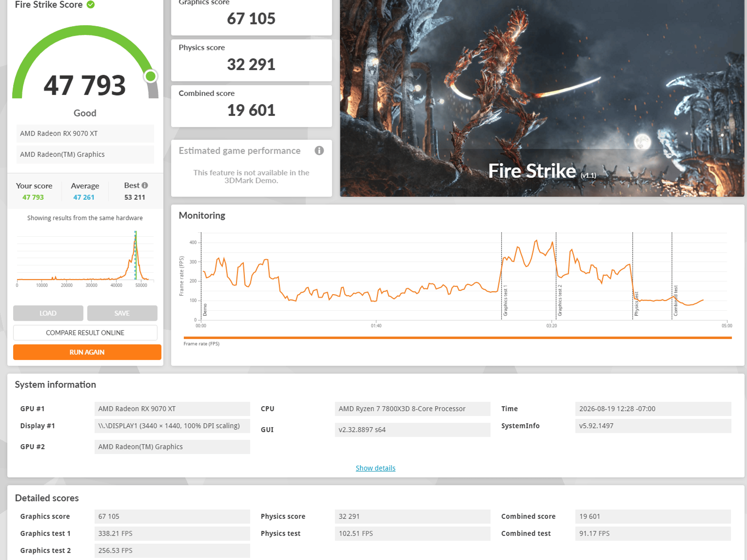Click the Combined test marker in Monitoring

[x=676, y=300]
